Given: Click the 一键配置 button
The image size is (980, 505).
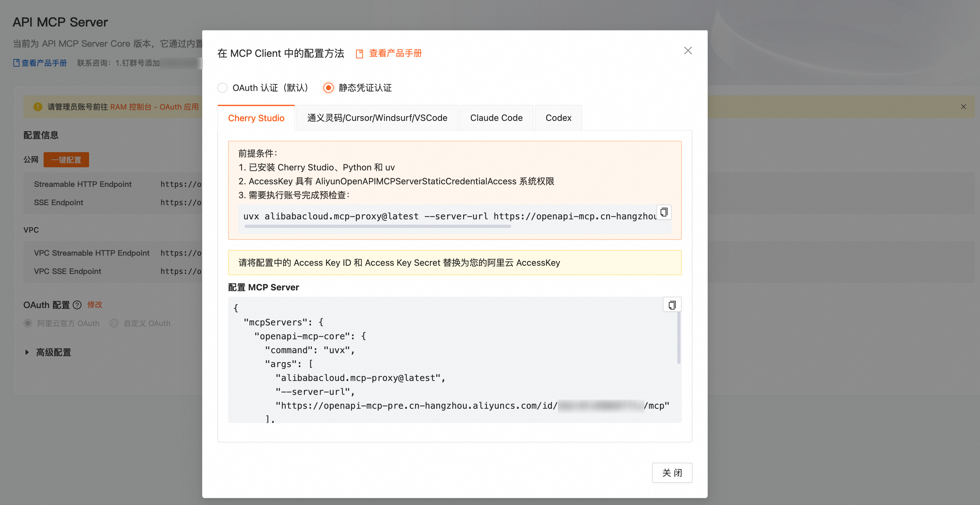Looking at the screenshot, I should (66, 160).
